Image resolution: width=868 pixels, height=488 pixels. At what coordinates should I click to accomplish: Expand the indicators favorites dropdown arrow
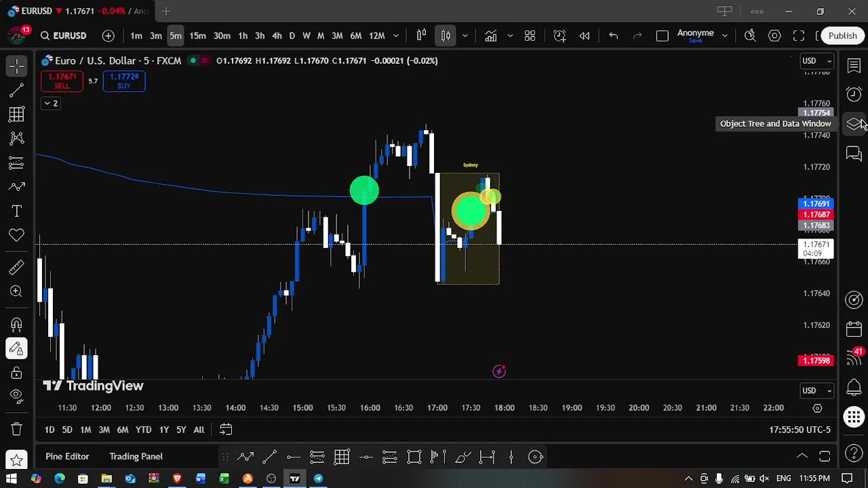pyautogui.click(x=510, y=35)
